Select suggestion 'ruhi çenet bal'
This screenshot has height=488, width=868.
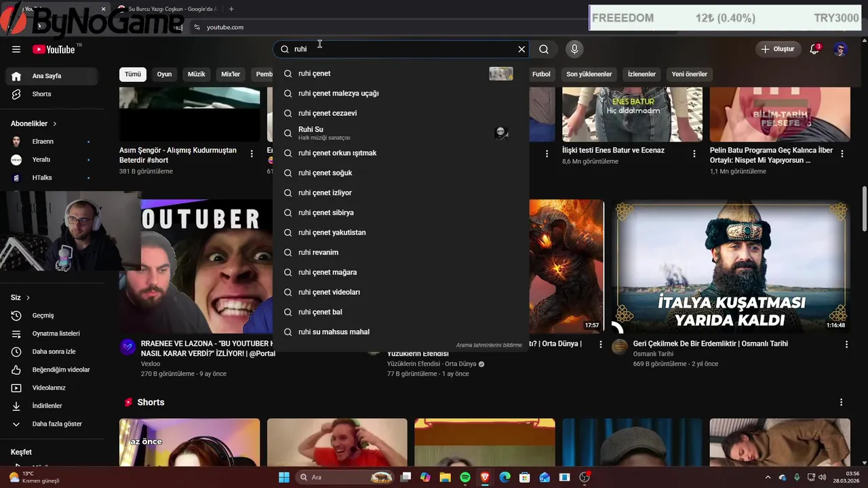(400, 312)
